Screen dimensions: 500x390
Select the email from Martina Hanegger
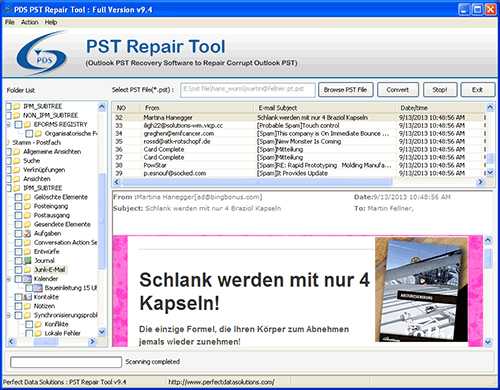pyautogui.click(x=299, y=118)
